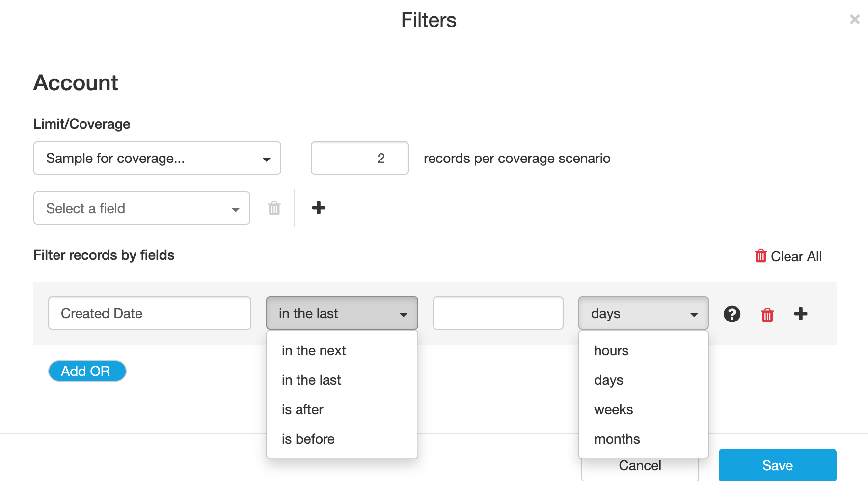Click the grey trash icon beside Select a field

pyautogui.click(x=274, y=208)
